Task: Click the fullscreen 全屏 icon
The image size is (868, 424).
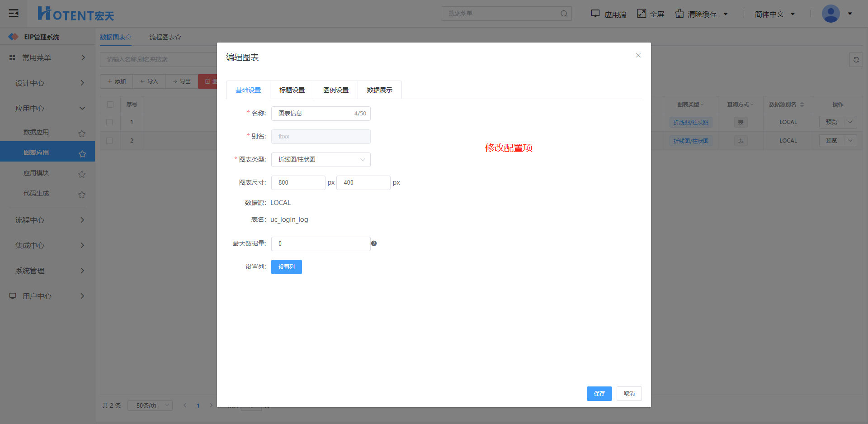Action: tap(642, 14)
